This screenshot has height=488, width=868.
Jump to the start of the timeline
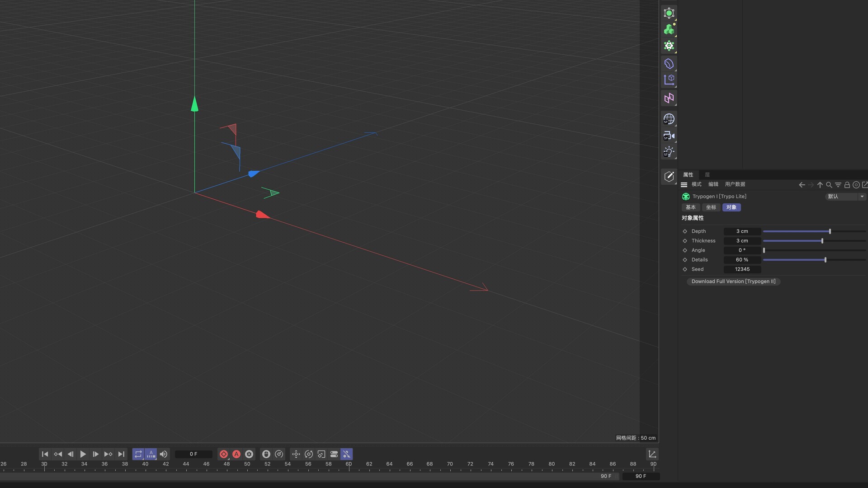tap(45, 454)
